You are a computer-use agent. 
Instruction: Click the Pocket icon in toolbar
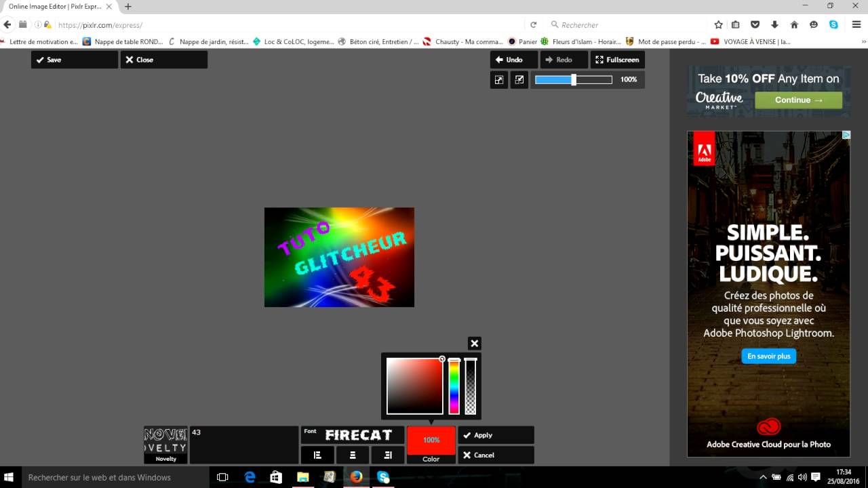pyautogui.click(x=755, y=24)
